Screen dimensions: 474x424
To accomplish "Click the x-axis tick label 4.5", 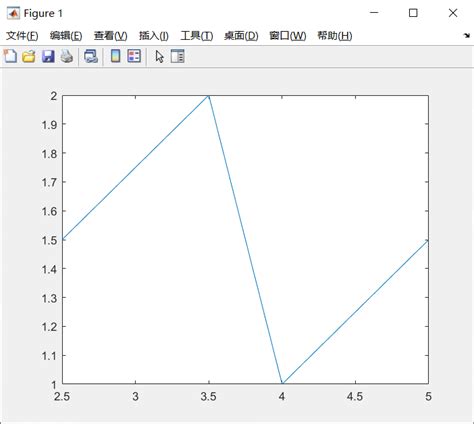I will (x=355, y=397).
